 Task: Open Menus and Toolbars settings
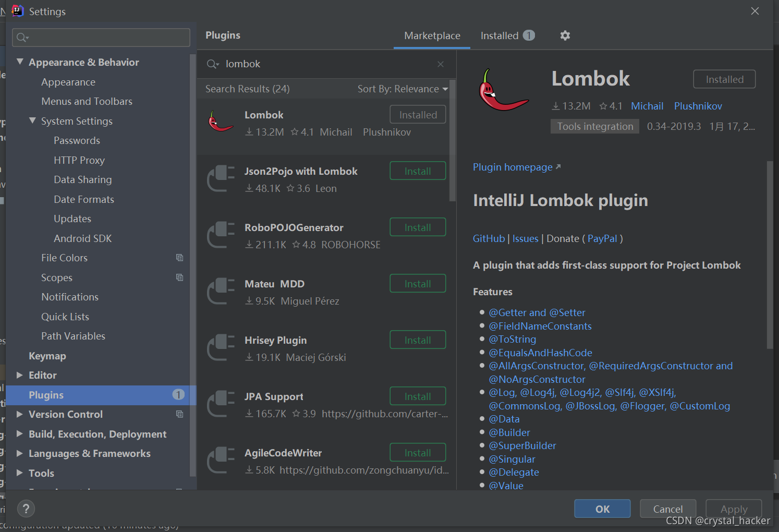(x=87, y=101)
